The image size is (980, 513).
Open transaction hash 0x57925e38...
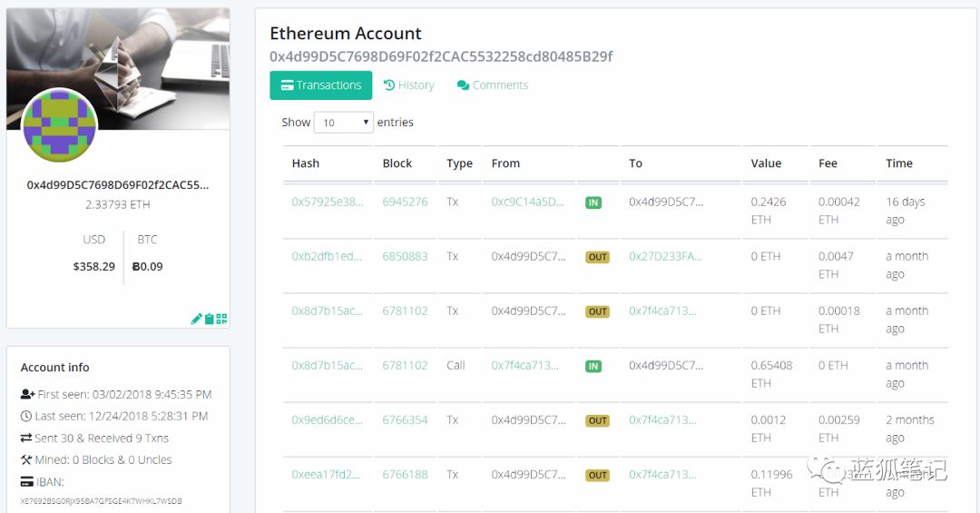(x=328, y=202)
